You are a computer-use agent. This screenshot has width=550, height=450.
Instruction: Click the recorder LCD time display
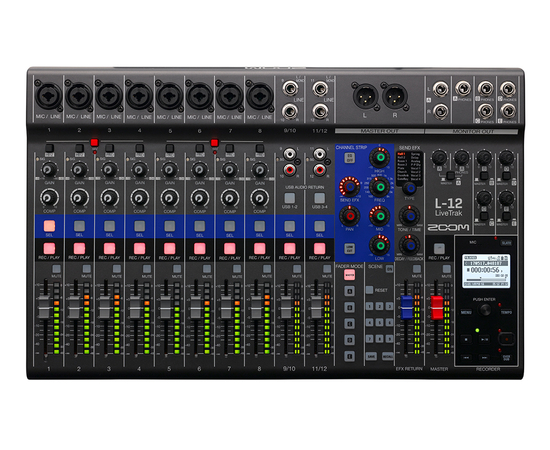(x=486, y=271)
